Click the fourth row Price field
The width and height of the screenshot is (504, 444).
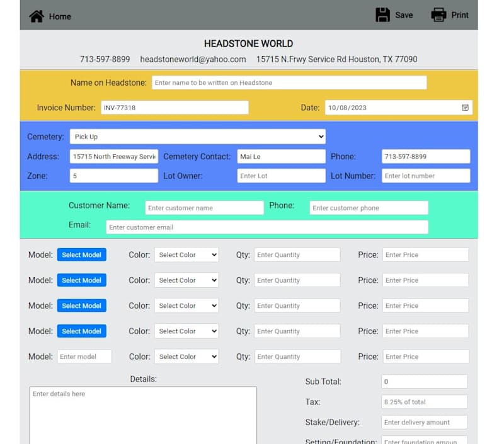point(426,331)
